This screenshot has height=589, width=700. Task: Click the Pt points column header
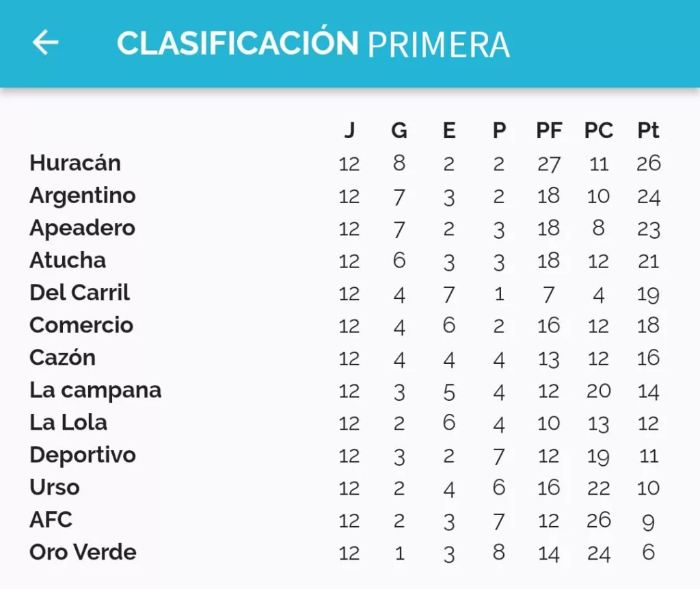click(x=648, y=131)
